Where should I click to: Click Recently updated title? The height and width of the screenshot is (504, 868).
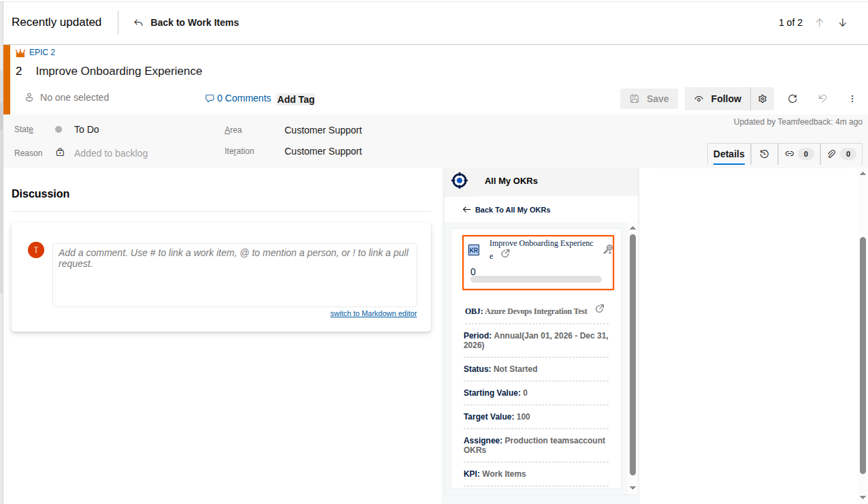point(57,22)
